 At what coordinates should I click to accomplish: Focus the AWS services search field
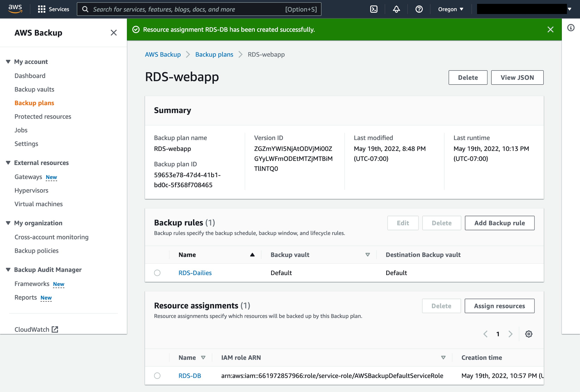tap(199, 9)
